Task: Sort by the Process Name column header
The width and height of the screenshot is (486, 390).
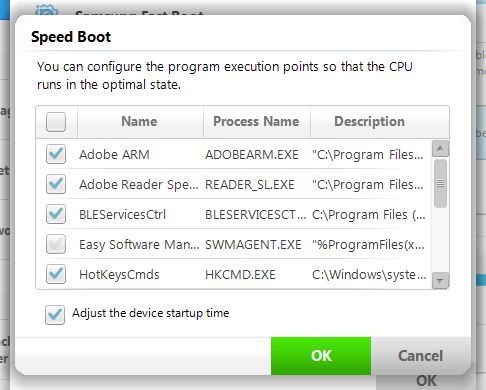Action: coord(257,122)
